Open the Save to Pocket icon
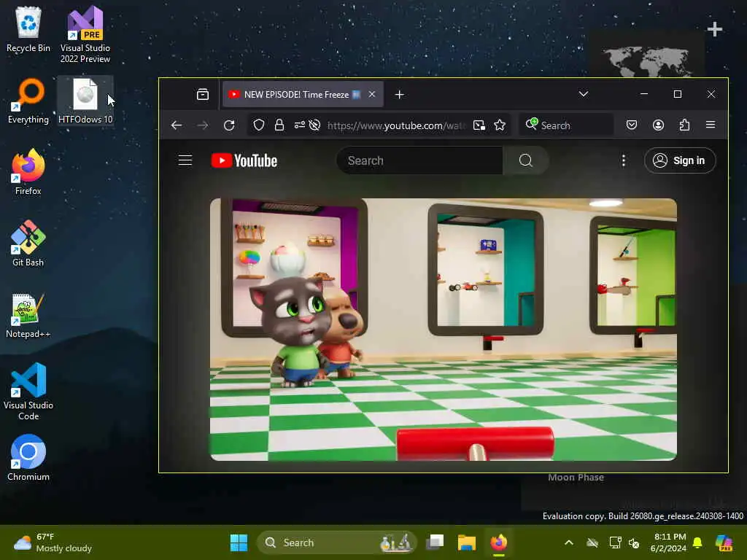The image size is (747, 560). [x=632, y=125]
